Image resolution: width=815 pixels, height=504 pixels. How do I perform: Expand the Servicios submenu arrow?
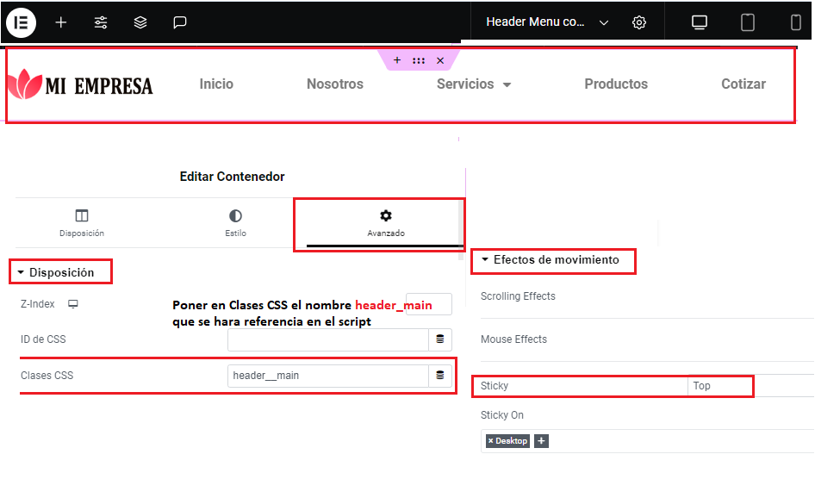[507, 84]
